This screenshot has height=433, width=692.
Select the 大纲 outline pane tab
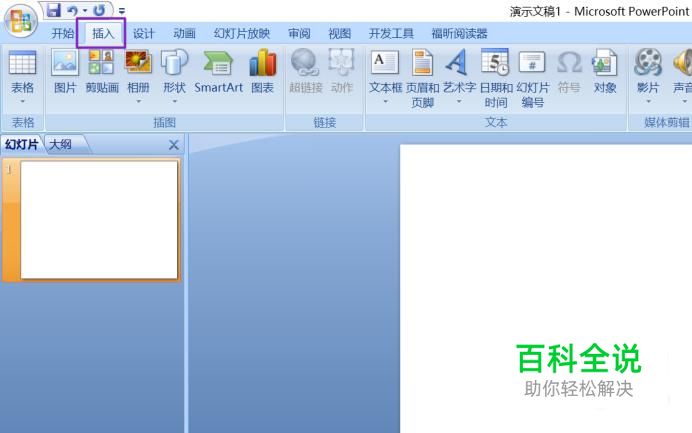click(x=61, y=144)
